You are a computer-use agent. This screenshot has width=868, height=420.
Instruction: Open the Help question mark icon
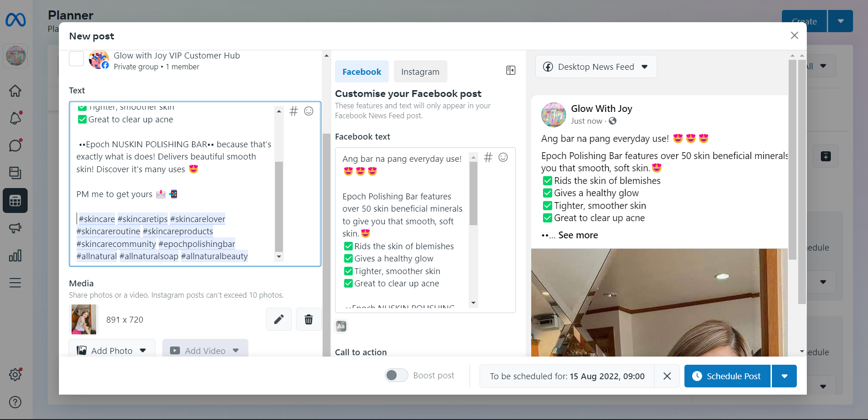15,402
